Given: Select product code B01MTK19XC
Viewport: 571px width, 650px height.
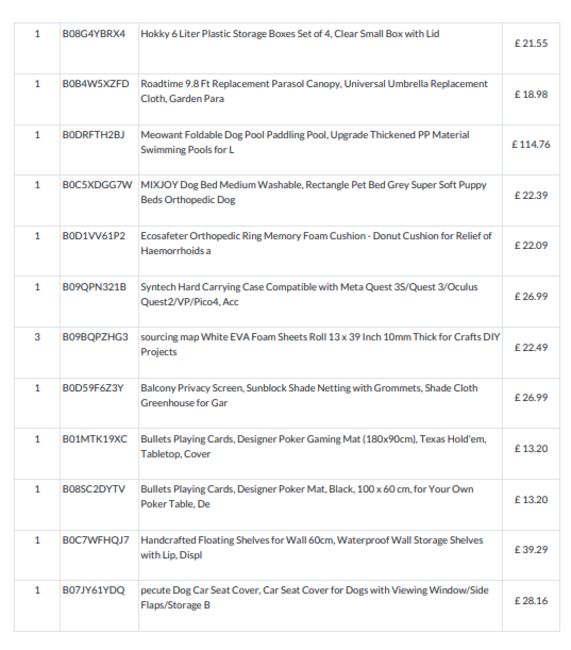Looking at the screenshot, I should coord(95,439).
